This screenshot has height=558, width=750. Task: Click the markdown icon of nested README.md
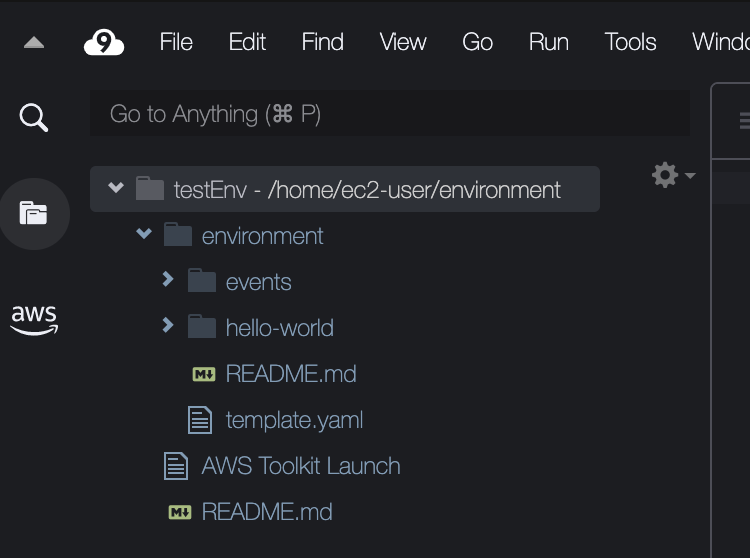point(204,374)
